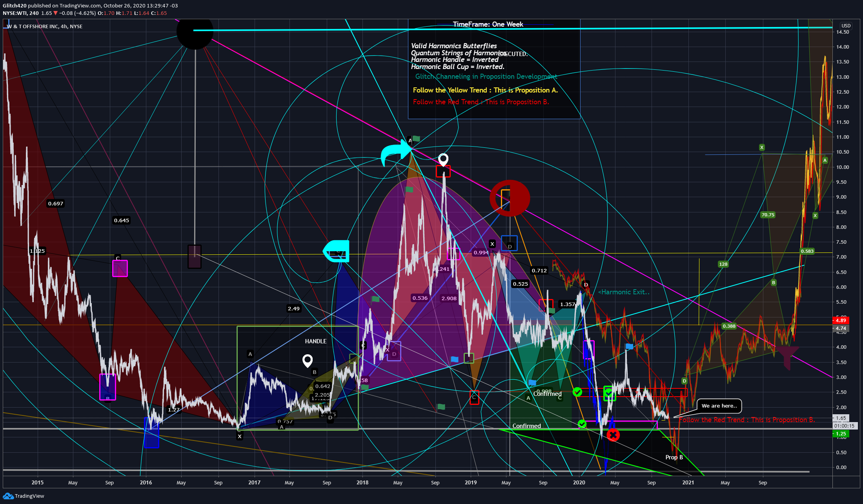Click the 1.27 ratio label
Viewport: 863px width, 504px height.
tap(174, 410)
